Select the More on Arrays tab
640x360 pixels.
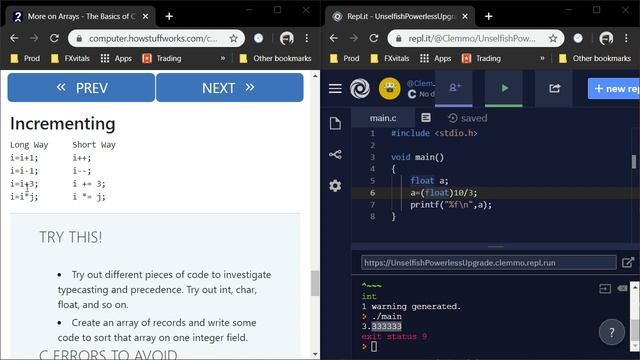point(81,16)
